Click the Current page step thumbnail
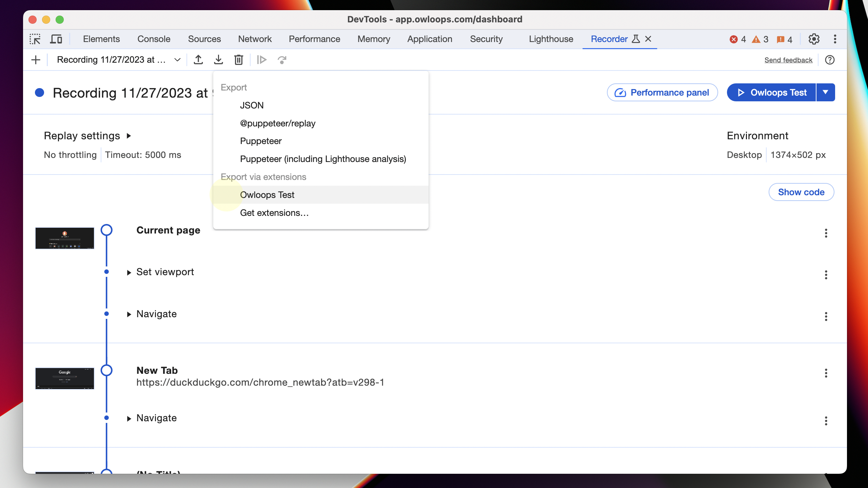The width and height of the screenshot is (868, 488). tap(65, 238)
